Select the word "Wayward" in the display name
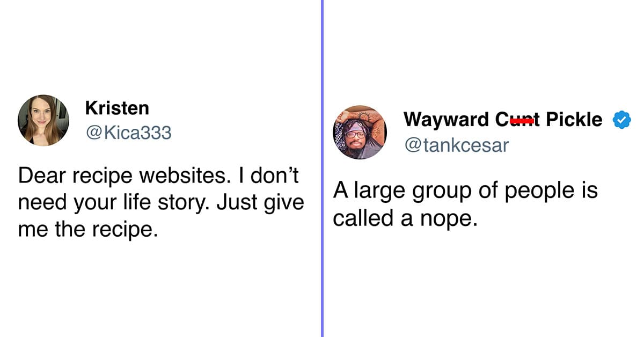Image resolution: width=644 pixels, height=337 pixels. pyautogui.click(x=447, y=120)
